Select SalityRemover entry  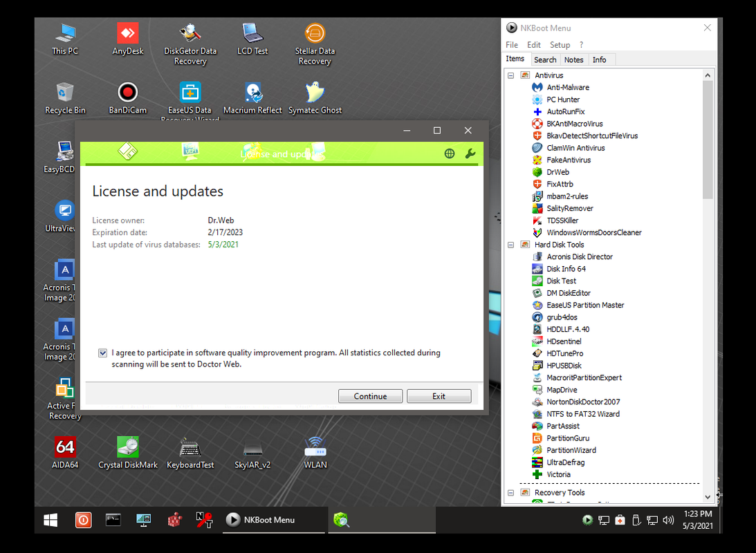562,208
